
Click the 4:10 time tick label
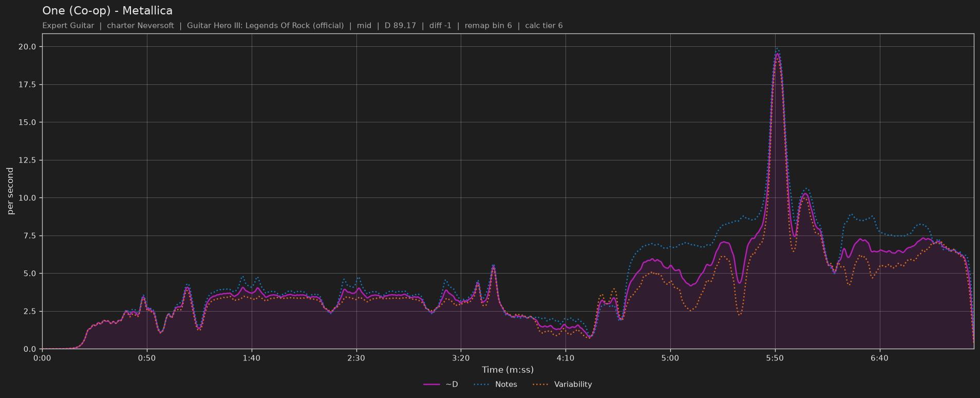(566, 358)
